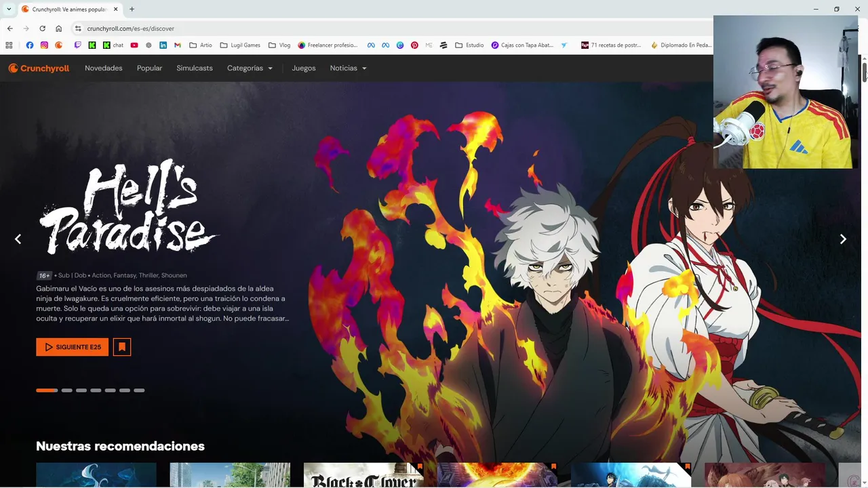This screenshot has width=868, height=488.
Task: Open the Facebook bookmark
Action: 30,45
